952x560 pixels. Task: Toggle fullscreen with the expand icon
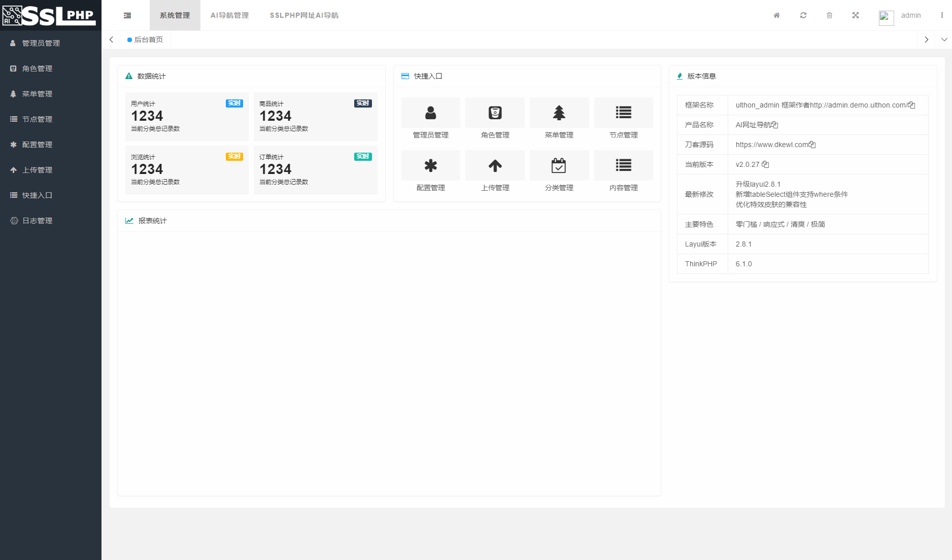(x=856, y=15)
